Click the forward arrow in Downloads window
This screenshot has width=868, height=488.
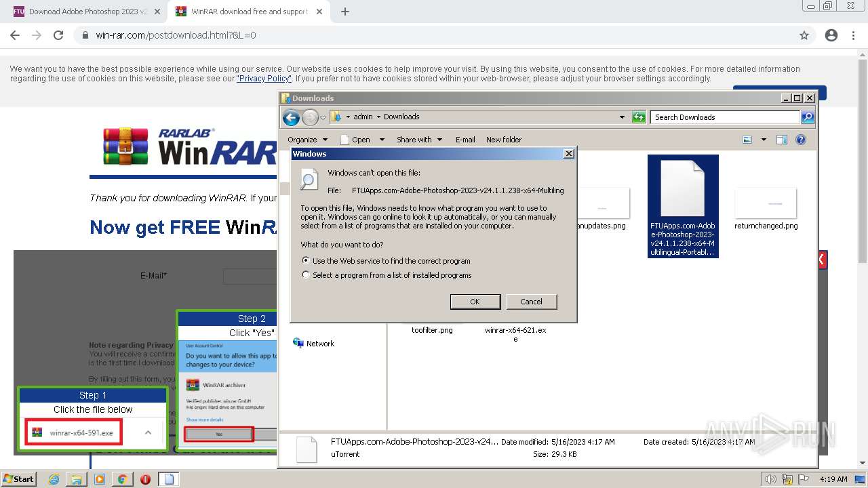[x=310, y=117]
